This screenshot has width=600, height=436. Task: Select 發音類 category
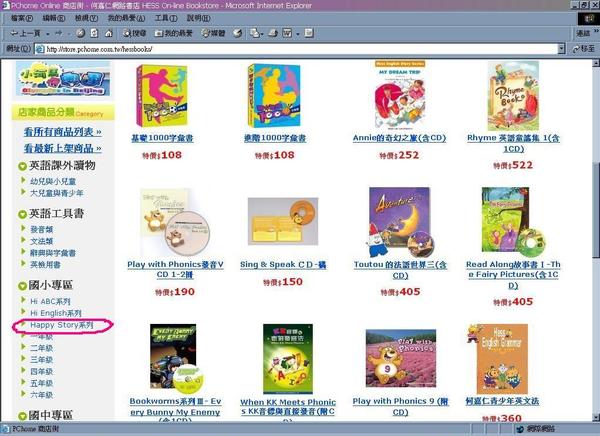pyautogui.click(x=41, y=229)
